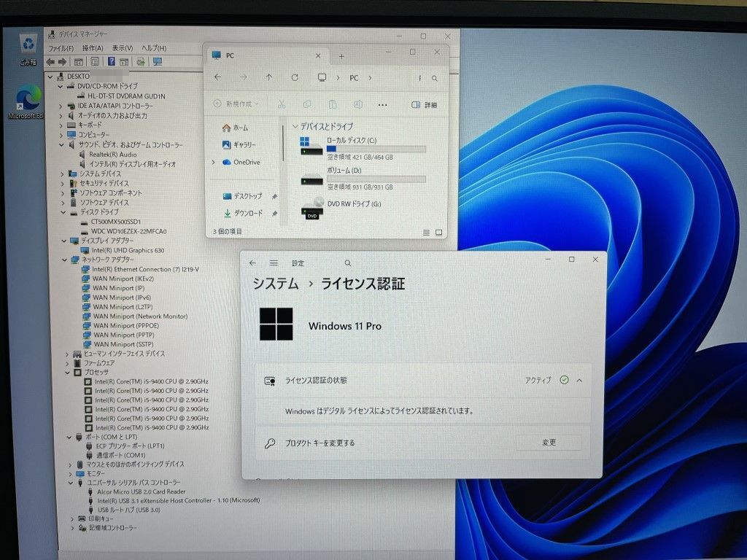747x560 pixels.
Task: Click the Rename icon in Explorer toolbar
Action: [357, 104]
